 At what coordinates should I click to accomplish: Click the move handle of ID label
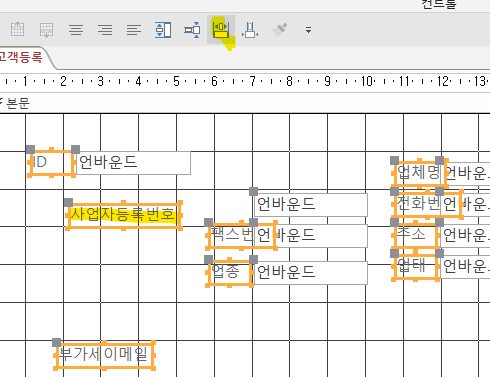click(30, 149)
